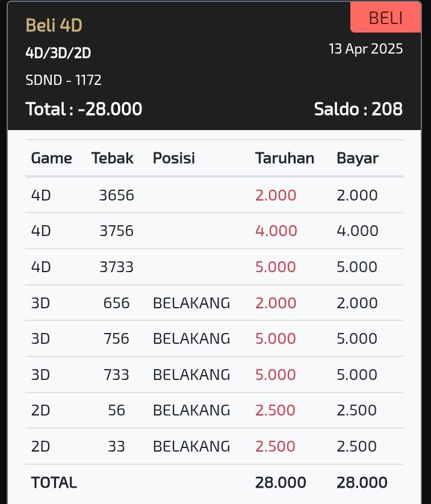Screen dimensions: 431x504
Task: Click the Bayar column header
Action: [358, 158]
